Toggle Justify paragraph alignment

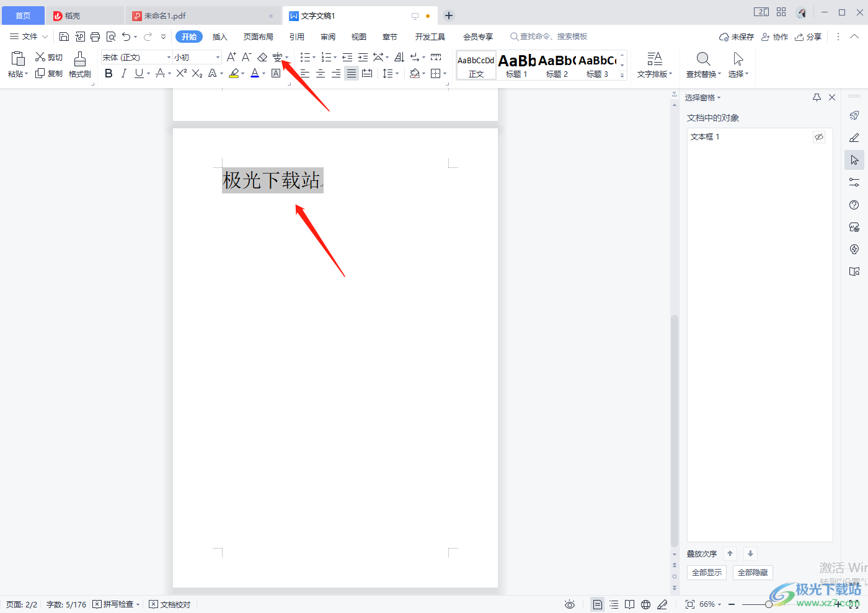(x=352, y=73)
